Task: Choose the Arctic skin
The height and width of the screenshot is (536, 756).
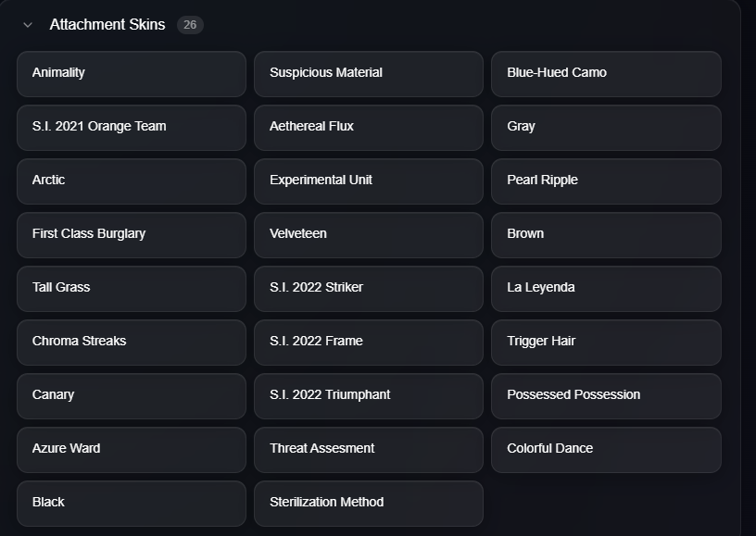Action: 131,181
